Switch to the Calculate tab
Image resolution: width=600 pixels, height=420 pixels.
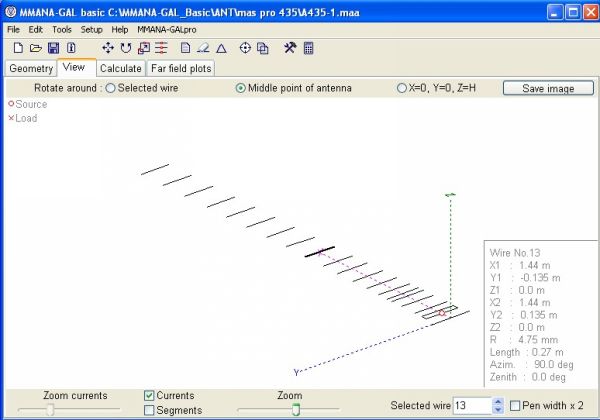point(121,68)
